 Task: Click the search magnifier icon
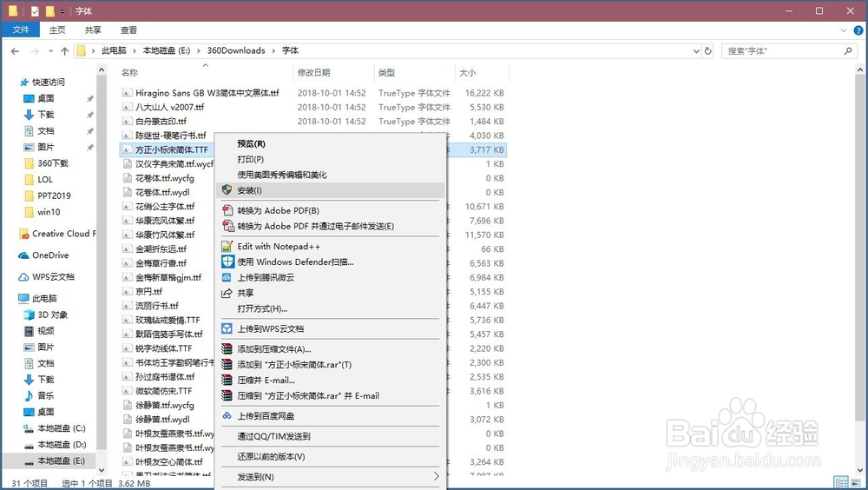(847, 51)
